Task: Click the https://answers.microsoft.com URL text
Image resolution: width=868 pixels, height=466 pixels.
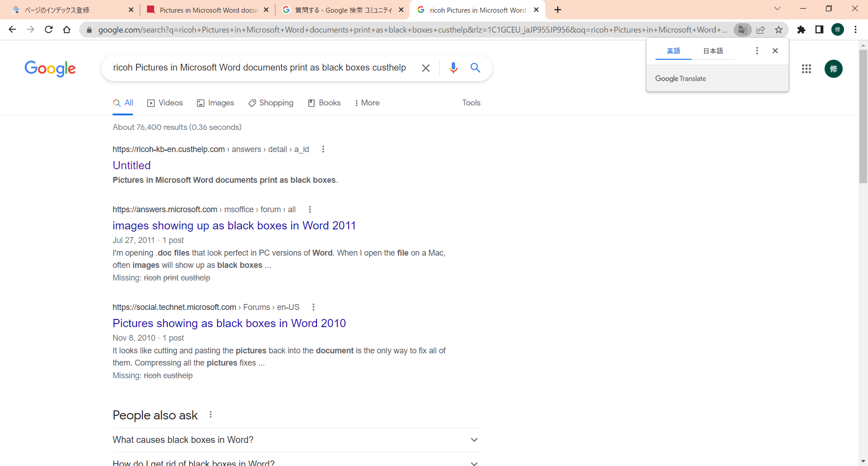Action: (x=165, y=209)
